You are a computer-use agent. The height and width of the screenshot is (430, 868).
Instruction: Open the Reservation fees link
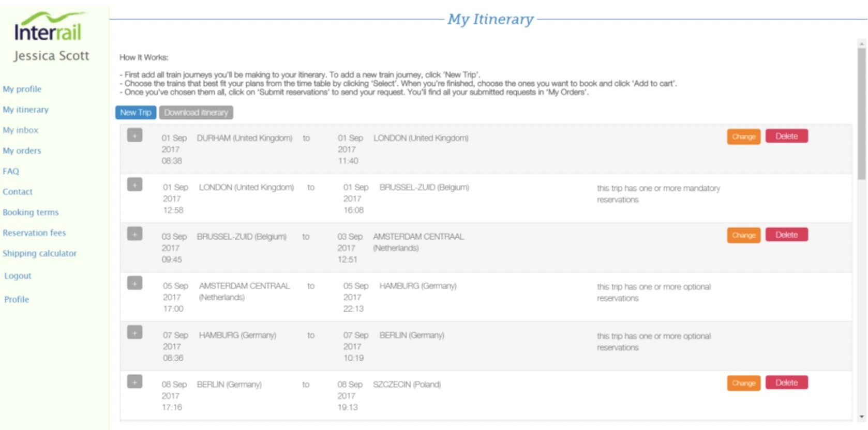[x=34, y=233]
